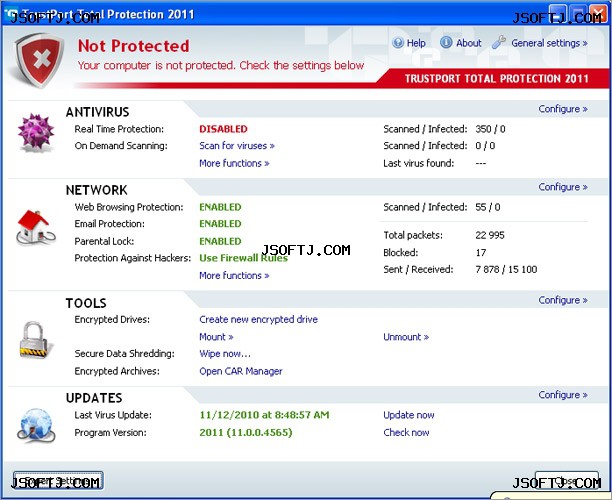Click program version 2011 (11.0.0.4565)
The height and width of the screenshot is (500, 612).
click(246, 432)
